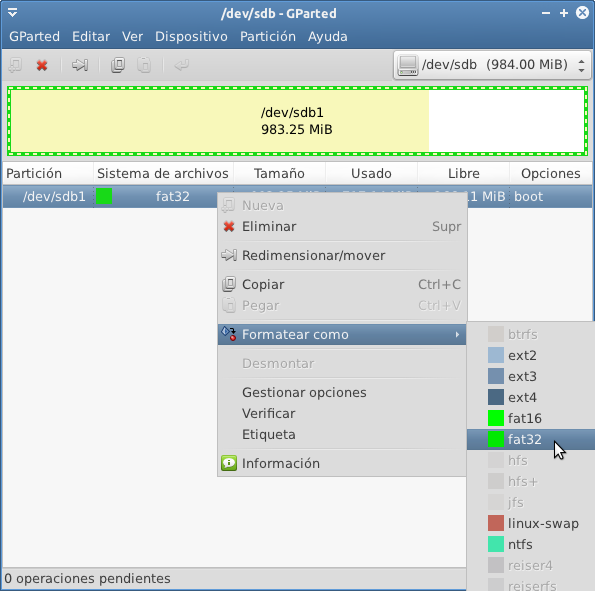Choose Eliminar from the context menu
The width and height of the screenshot is (595, 591).
click(x=342, y=227)
